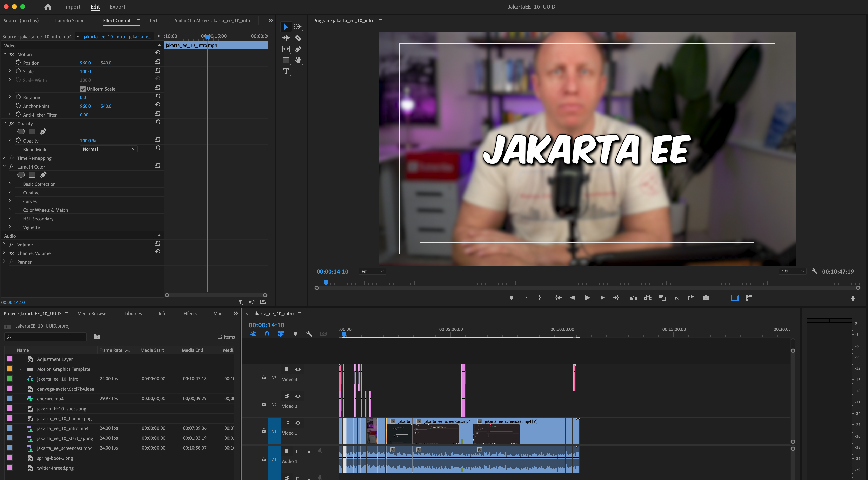The height and width of the screenshot is (480, 868).
Task: Export a frame with the camera icon
Action: pos(706,297)
